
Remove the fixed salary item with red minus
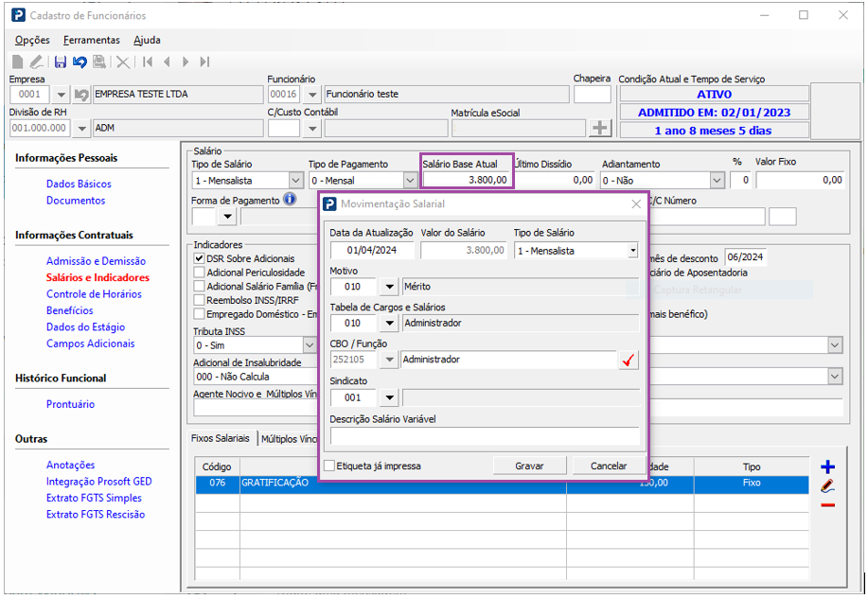[827, 505]
